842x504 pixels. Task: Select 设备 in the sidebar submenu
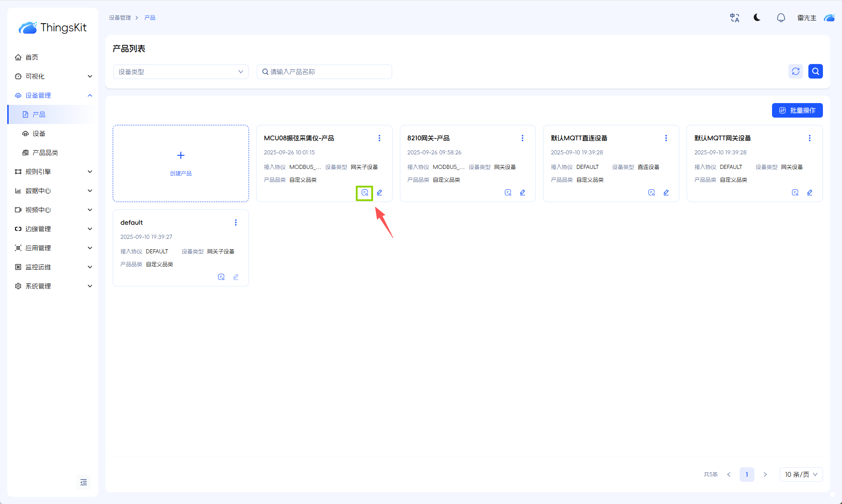(39, 133)
